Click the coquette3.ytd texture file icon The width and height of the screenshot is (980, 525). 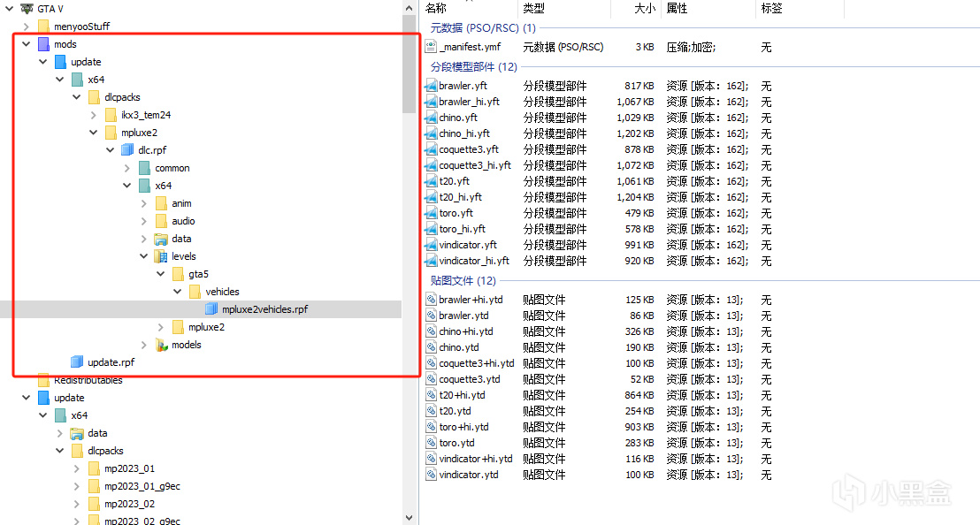pos(432,379)
